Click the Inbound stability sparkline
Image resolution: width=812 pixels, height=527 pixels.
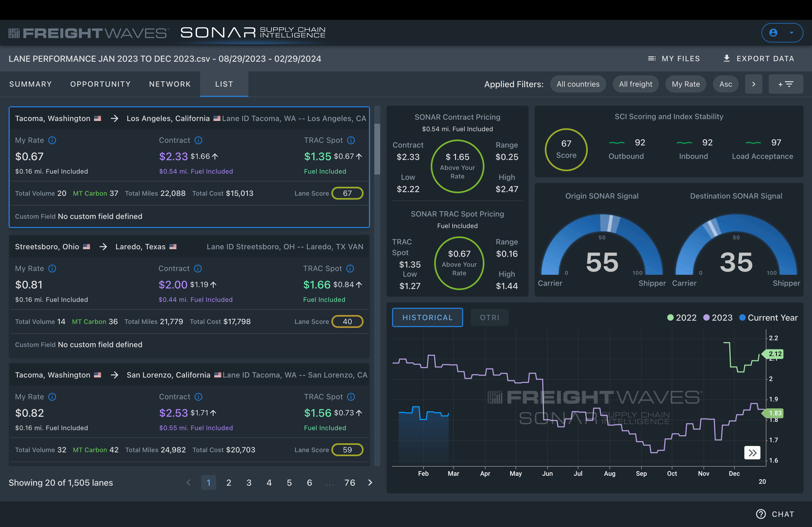coord(684,142)
